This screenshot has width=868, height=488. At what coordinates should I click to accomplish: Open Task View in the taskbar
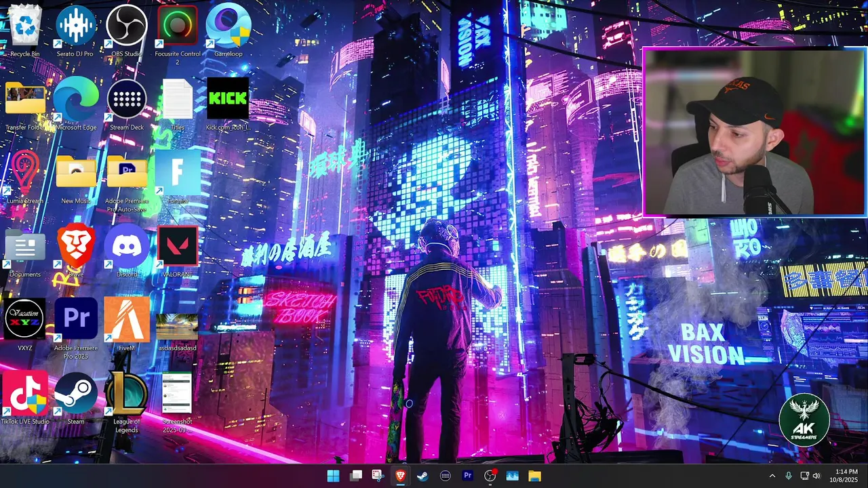click(355, 476)
